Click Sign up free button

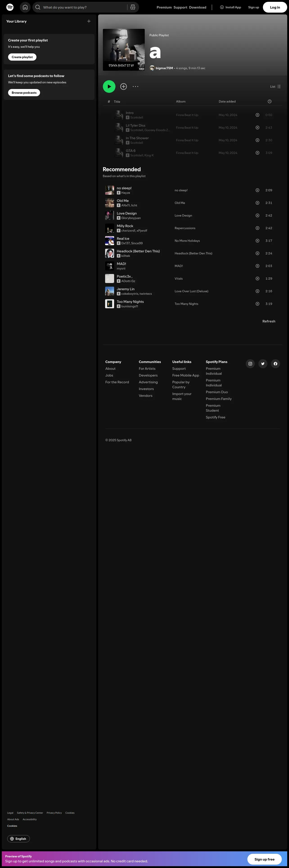click(x=264, y=859)
